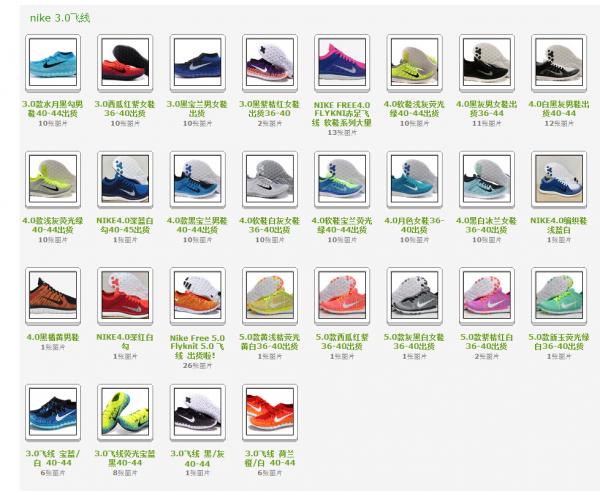Click the '4.0软鞋浅灰荧光绿40-44出货' title link
The height and width of the screenshot is (493, 600).
click(x=414, y=109)
